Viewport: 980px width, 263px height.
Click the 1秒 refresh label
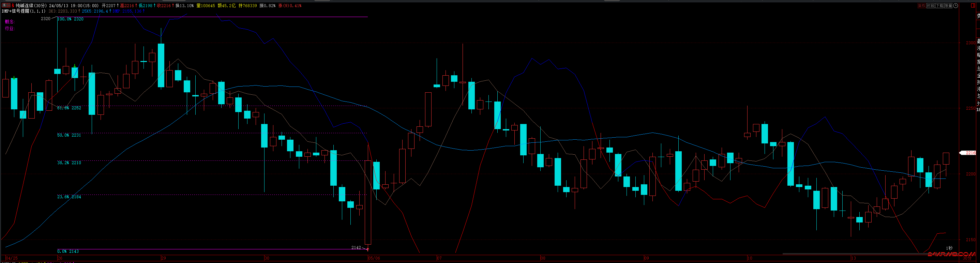coord(949,248)
